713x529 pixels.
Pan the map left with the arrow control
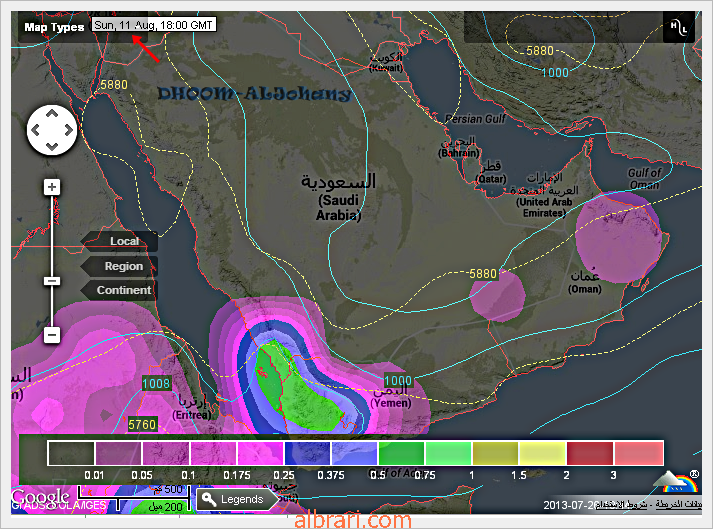point(35,130)
